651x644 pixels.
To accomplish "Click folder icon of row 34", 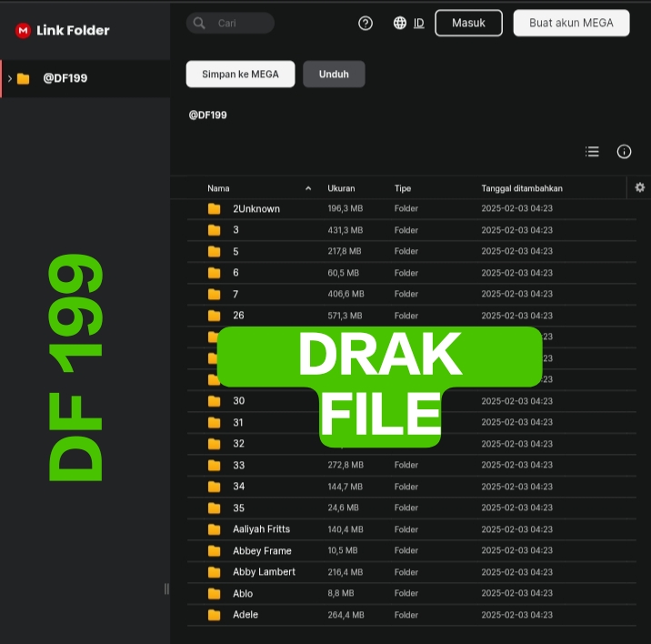I will (x=215, y=487).
